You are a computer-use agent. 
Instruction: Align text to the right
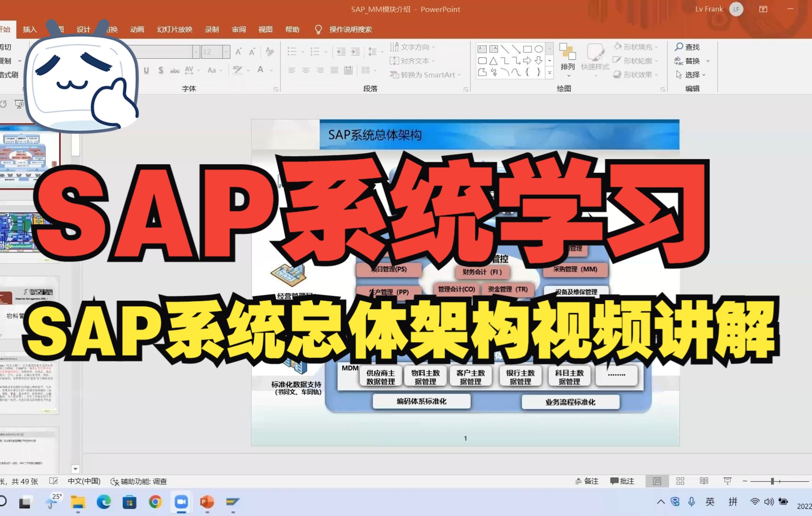pyautogui.click(x=320, y=70)
